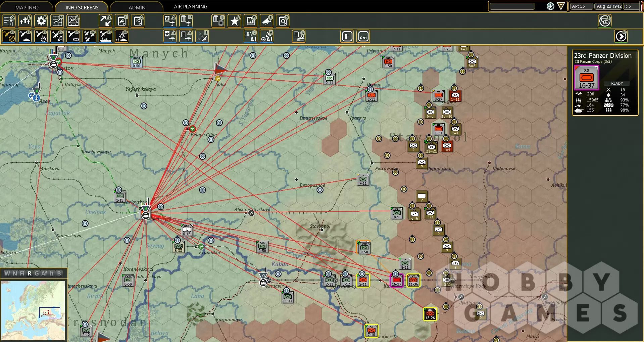Click the ground units AI assist icon
The width and height of the screenshot is (644, 342).
pyautogui.click(x=251, y=36)
